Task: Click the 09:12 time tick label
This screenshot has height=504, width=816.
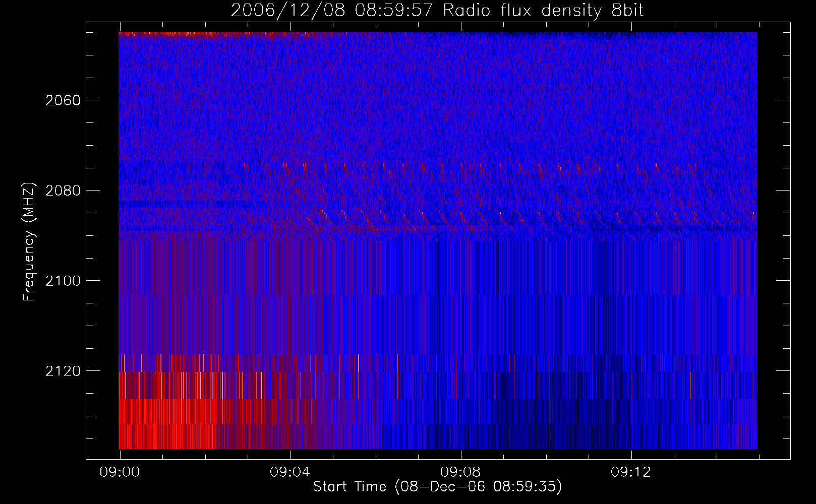Action: [631, 472]
